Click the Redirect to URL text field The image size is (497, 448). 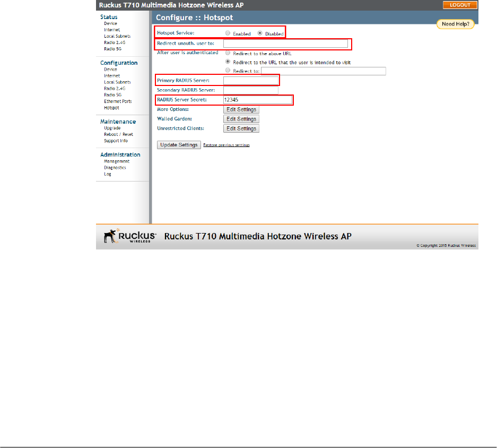(324, 71)
